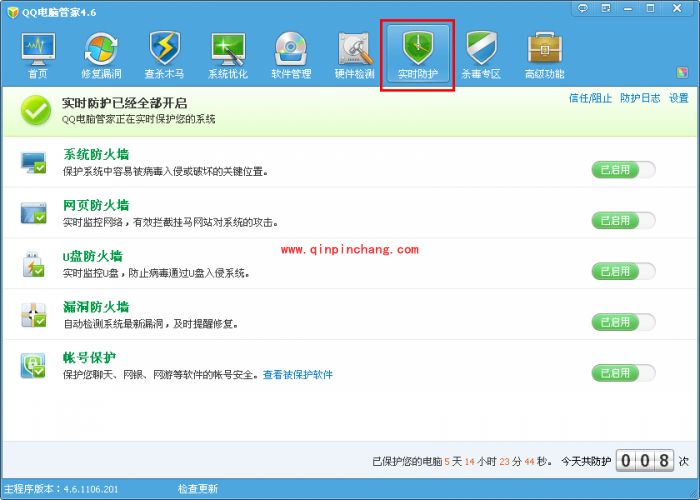700x500 pixels.
Task: Open the 信任/阻止 link
Action: tap(590, 98)
